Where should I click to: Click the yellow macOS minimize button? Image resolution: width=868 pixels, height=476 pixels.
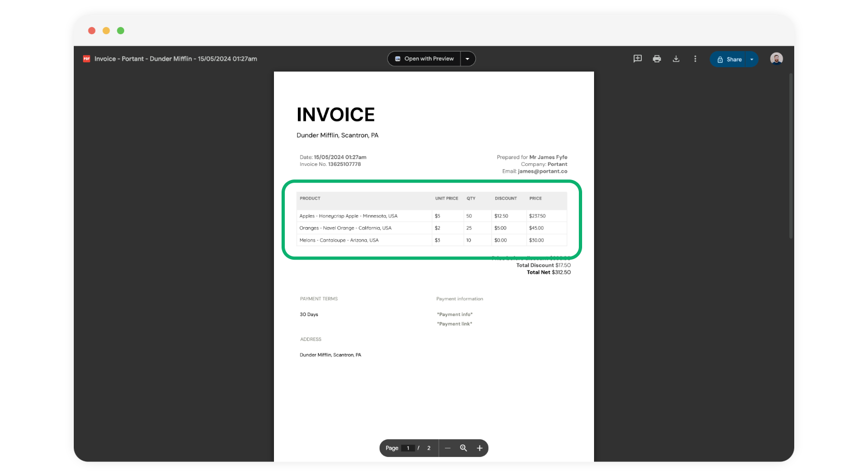pyautogui.click(x=106, y=30)
